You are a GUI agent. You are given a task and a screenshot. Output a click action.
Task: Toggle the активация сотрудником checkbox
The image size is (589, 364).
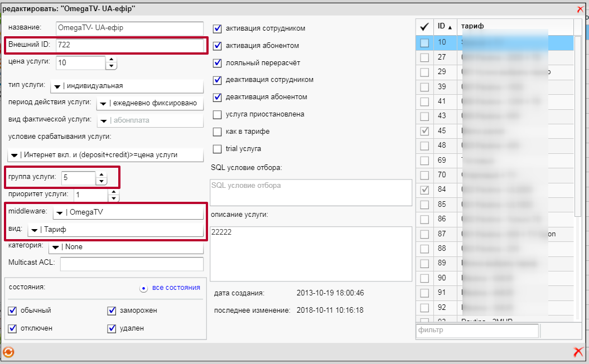coord(218,28)
